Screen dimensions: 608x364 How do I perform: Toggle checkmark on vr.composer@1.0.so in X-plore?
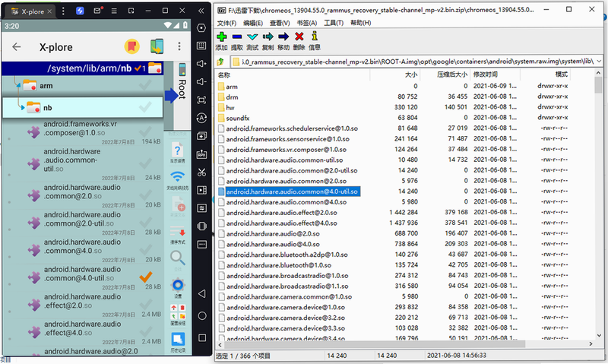pyautogui.click(x=145, y=131)
